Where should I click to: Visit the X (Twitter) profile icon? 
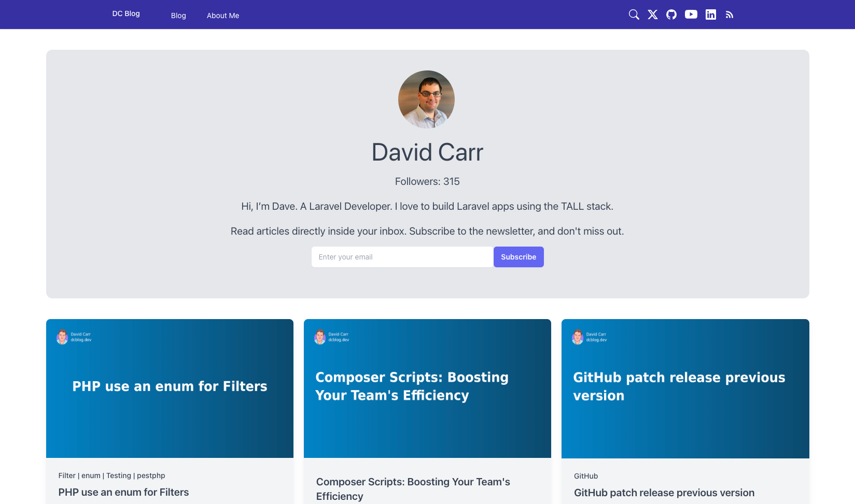[653, 15]
